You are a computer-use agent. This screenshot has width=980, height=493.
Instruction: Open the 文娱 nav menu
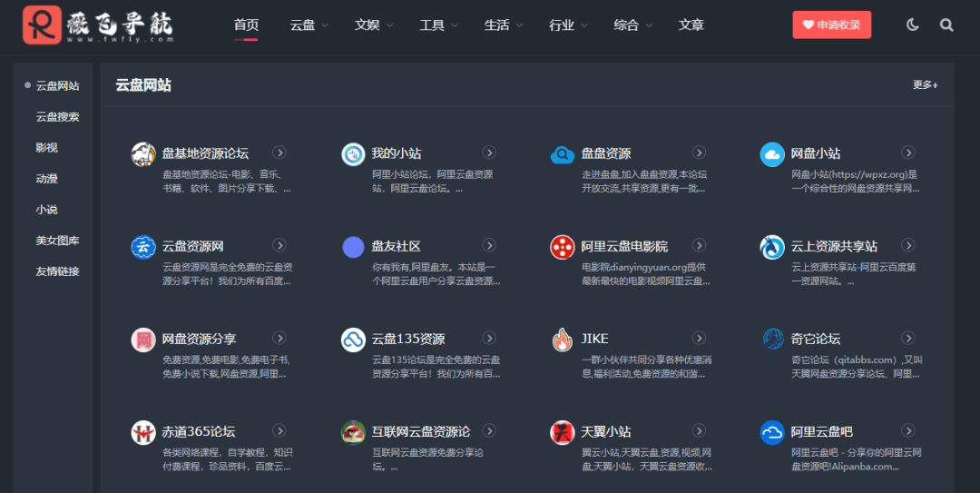[x=367, y=25]
